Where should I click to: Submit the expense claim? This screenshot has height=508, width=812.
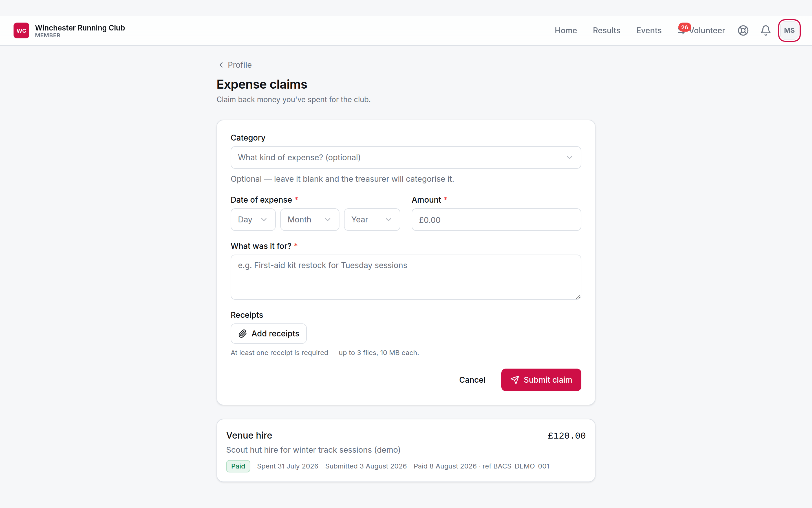(x=541, y=380)
